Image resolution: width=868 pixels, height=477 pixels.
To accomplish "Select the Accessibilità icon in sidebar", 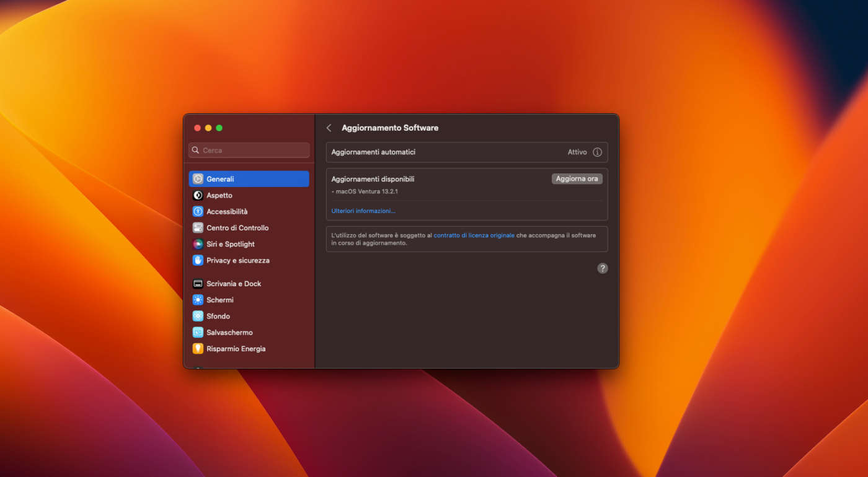I will pos(198,211).
